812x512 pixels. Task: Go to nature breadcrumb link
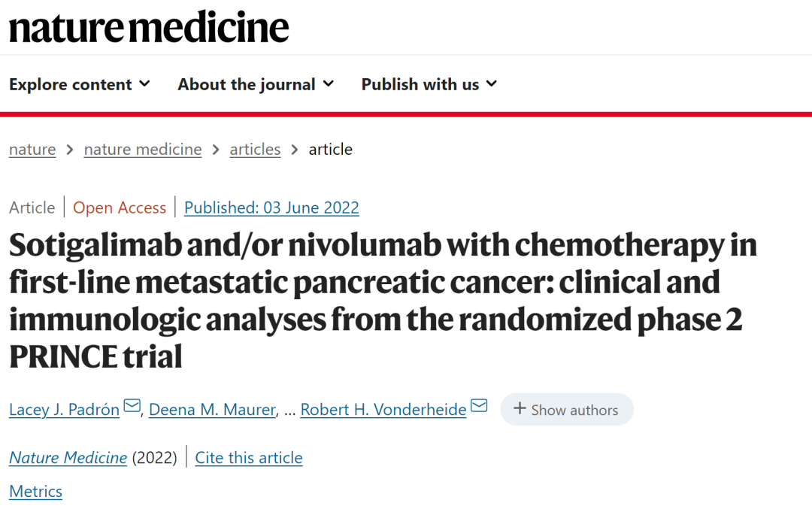[32, 149]
